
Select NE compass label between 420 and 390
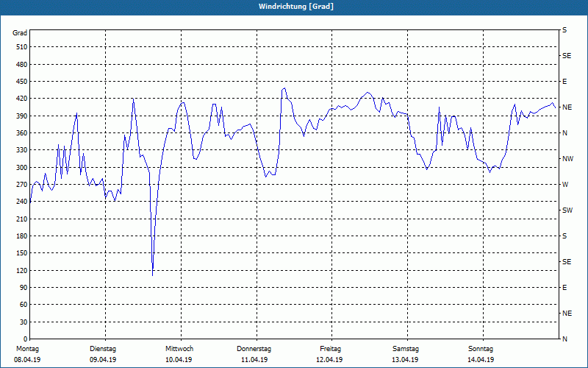[567, 107]
